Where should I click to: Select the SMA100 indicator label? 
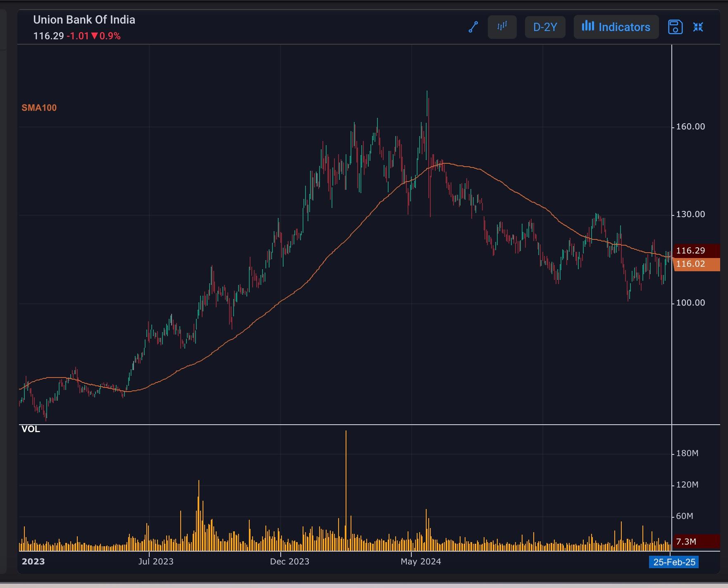point(39,108)
